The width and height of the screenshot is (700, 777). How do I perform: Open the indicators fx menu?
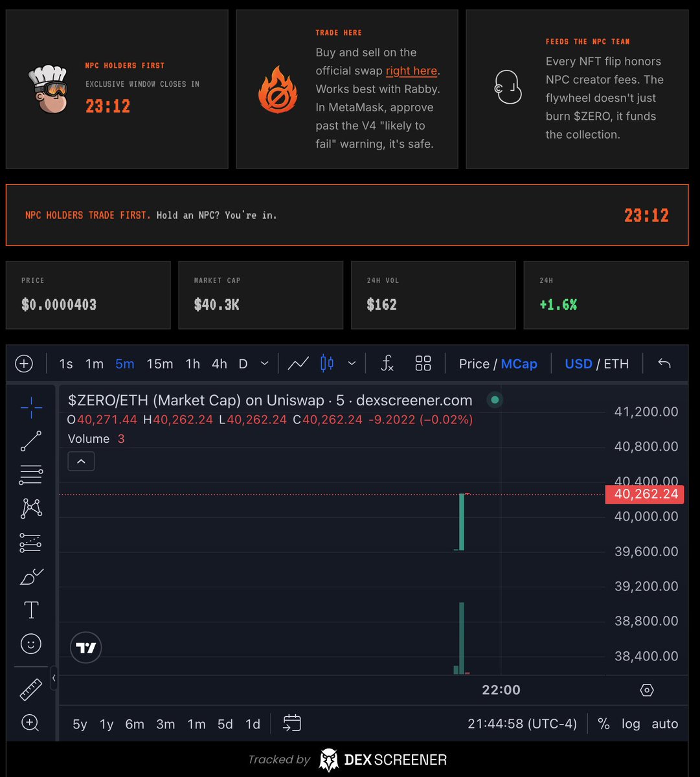point(387,363)
